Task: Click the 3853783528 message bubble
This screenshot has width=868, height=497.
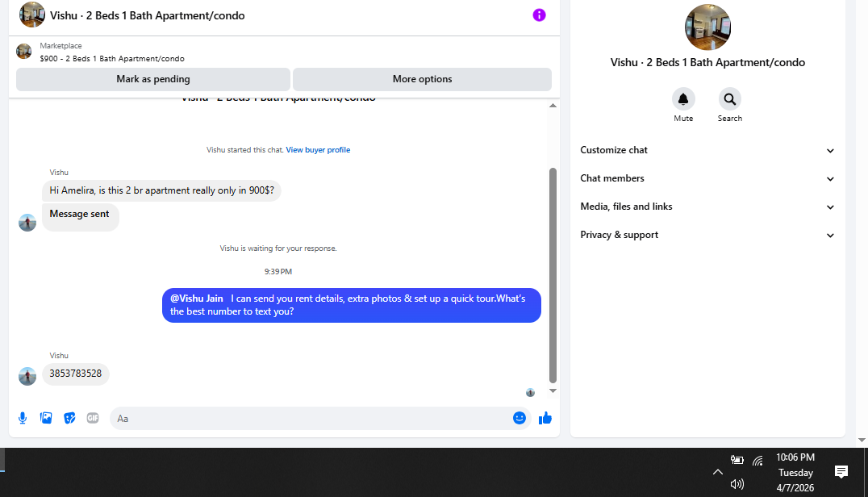Action: click(76, 374)
